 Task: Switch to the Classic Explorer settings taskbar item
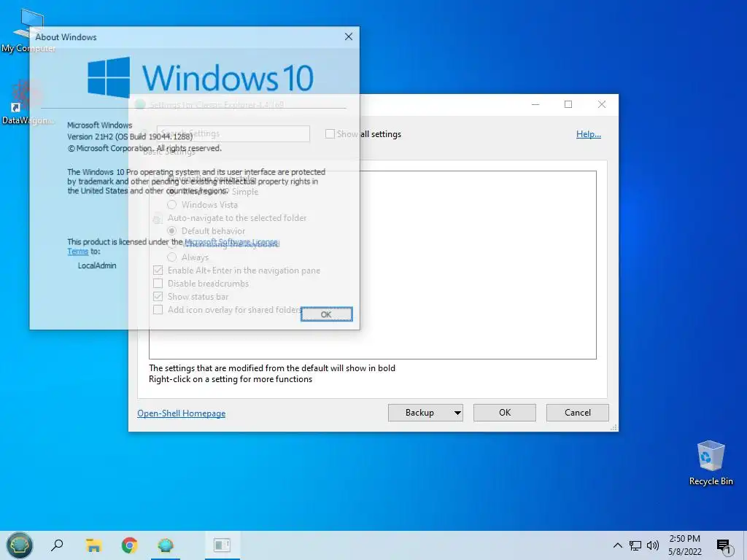pyautogui.click(x=222, y=545)
